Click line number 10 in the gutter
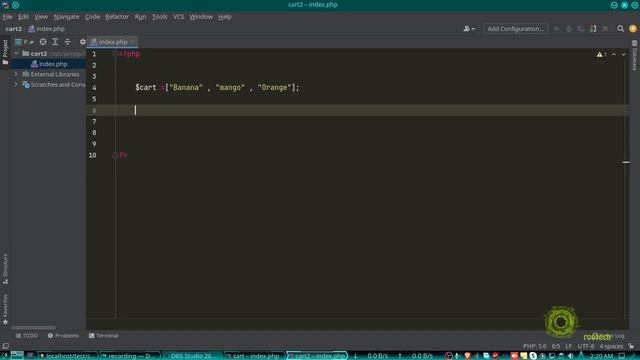Screen dimensions: 640x360 [93, 156]
